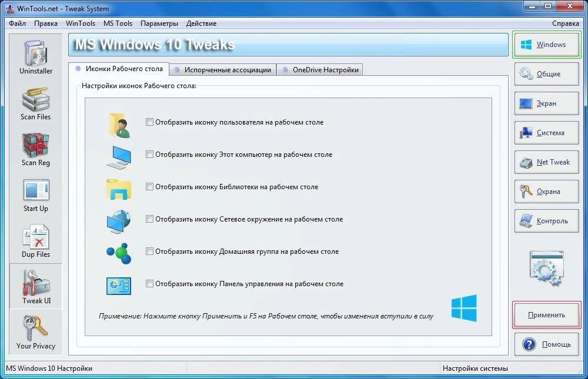Click Настройки иконок Рабочего стола group label
Viewport: 588px width, 379px height.
(139, 85)
